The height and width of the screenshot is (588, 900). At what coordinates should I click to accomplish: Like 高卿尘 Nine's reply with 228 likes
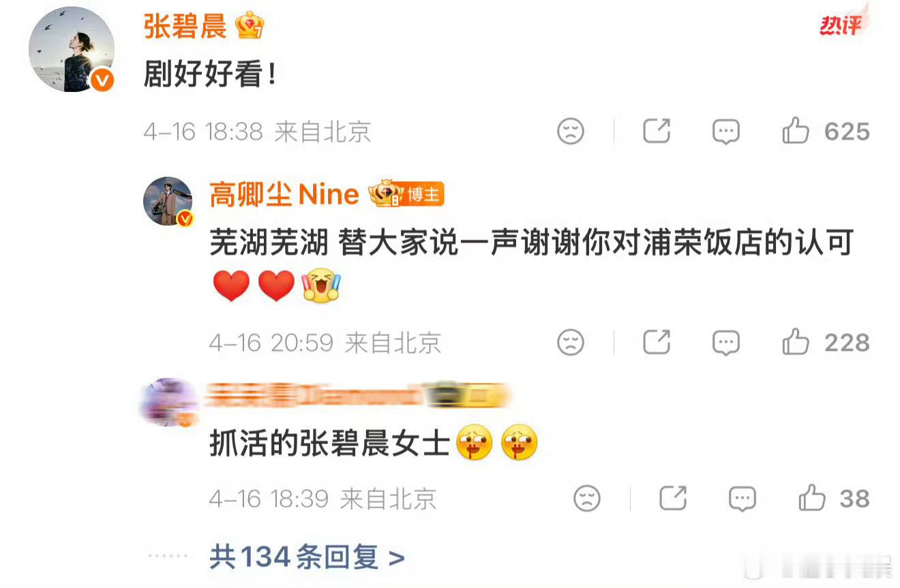coord(796,341)
